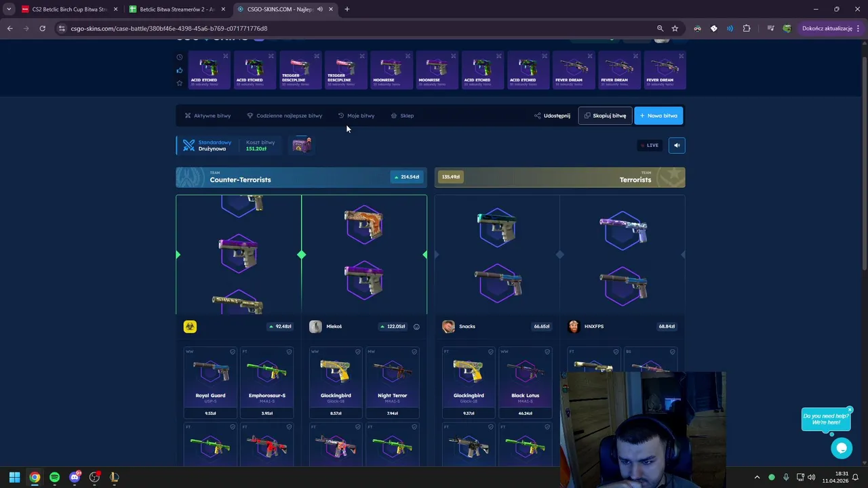Image resolution: width=868 pixels, height=488 pixels.
Task: Click shield icon on Night Terror card
Action: pyautogui.click(x=414, y=352)
